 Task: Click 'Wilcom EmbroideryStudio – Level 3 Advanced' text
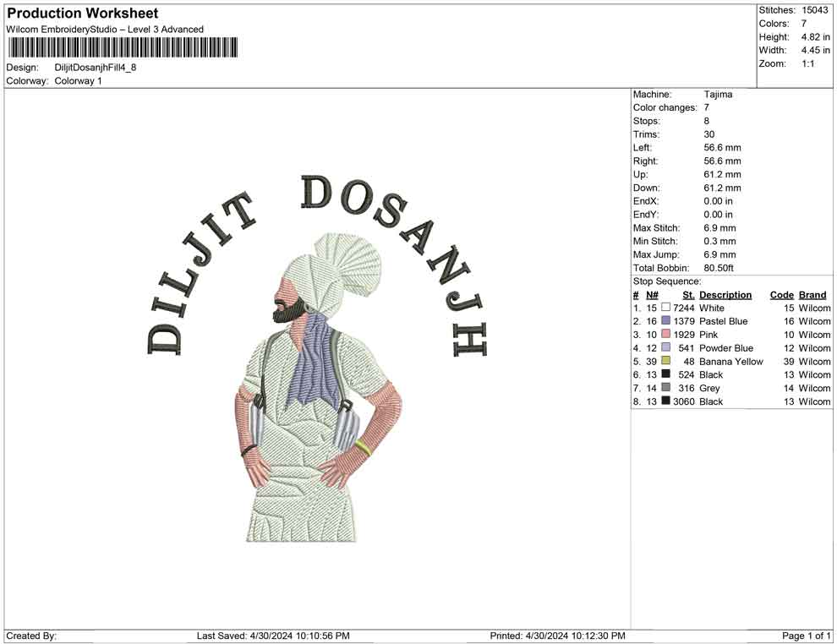(105, 30)
